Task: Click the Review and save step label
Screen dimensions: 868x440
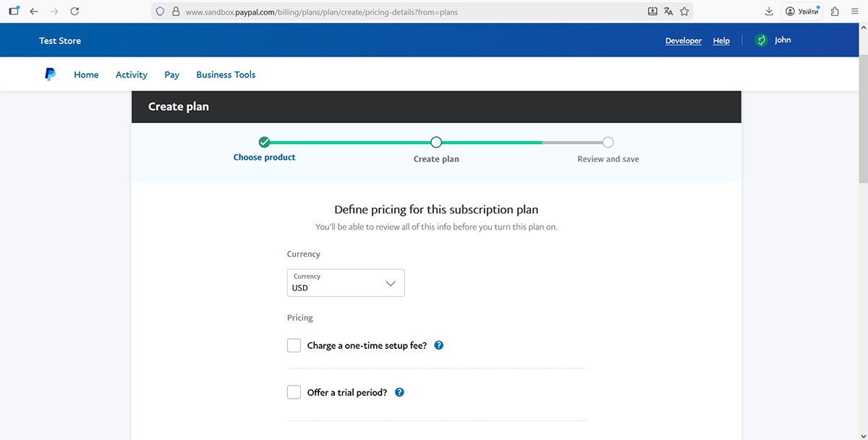Action: [x=608, y=159]
